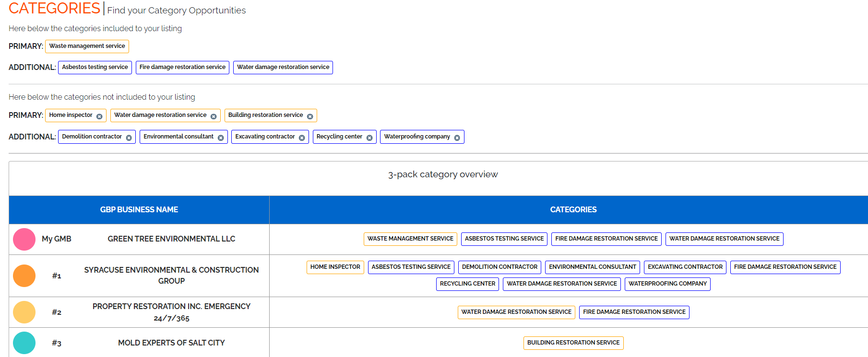Click WASTE MANAGEMENT SERVICE tag in My GMB row
This screenshot has width=868, height=357.
[x=410, y=239]
